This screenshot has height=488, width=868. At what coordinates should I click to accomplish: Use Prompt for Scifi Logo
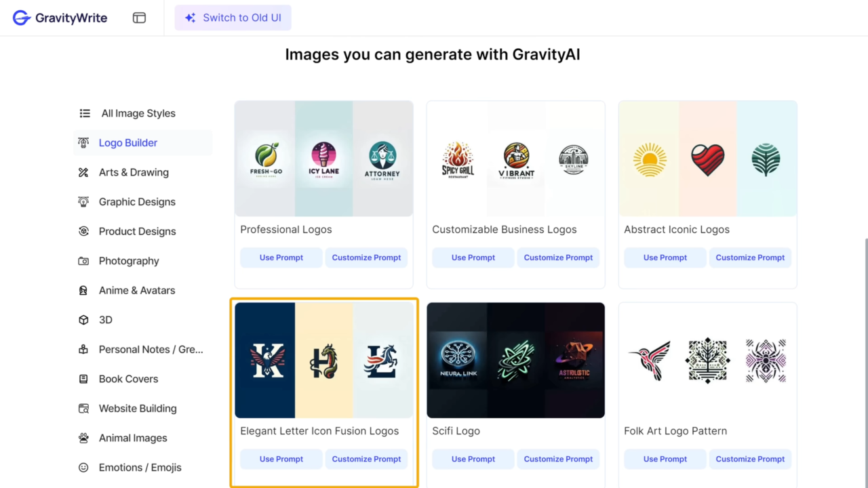(x=473, y=459)
